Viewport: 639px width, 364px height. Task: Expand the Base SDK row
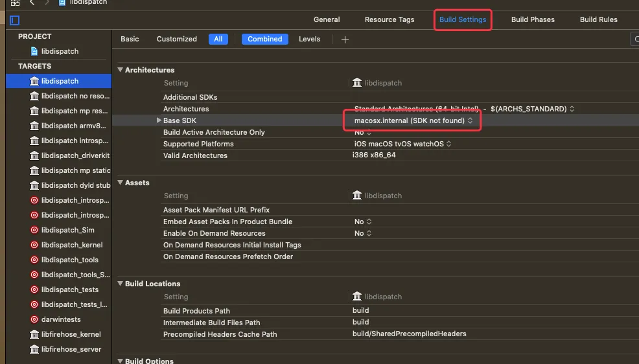click(159, 120)
